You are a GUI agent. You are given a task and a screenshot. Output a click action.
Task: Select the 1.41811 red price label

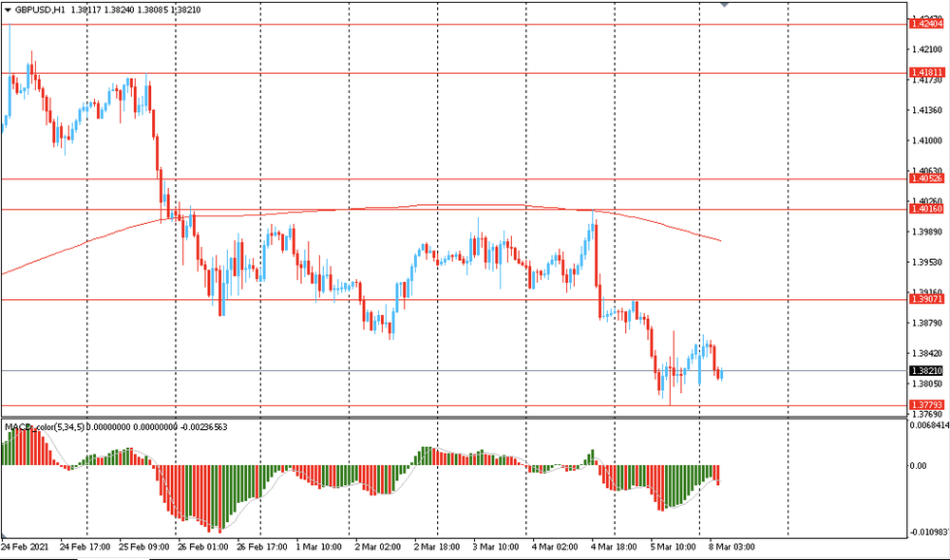click(x=926, y=73)
